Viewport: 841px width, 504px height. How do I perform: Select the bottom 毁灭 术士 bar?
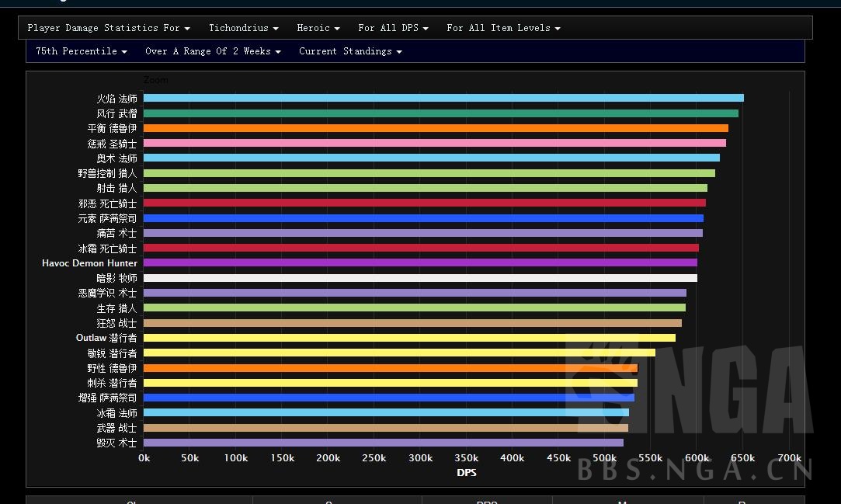pos(383,443)
